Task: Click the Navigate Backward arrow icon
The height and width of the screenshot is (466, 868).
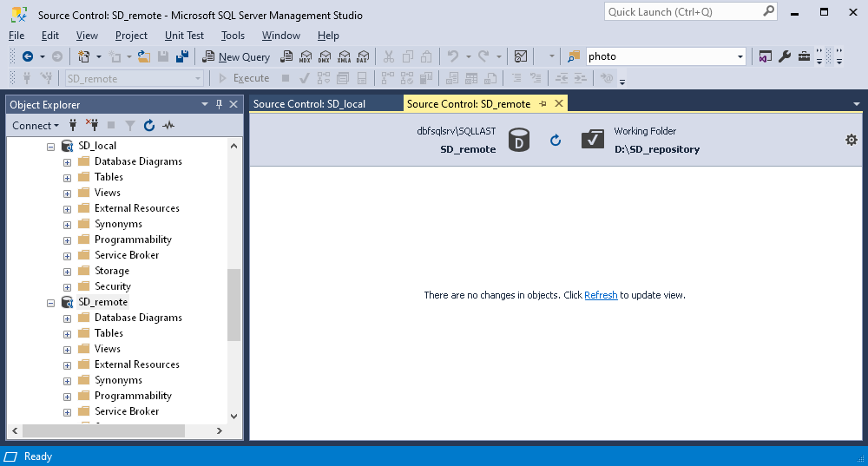Action: coord(27,56)
